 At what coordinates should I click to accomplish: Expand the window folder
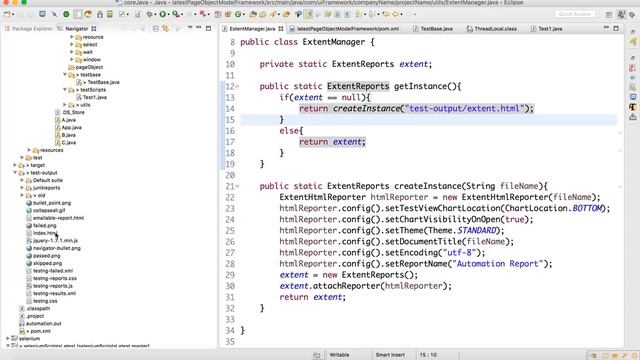pos(72,60)
